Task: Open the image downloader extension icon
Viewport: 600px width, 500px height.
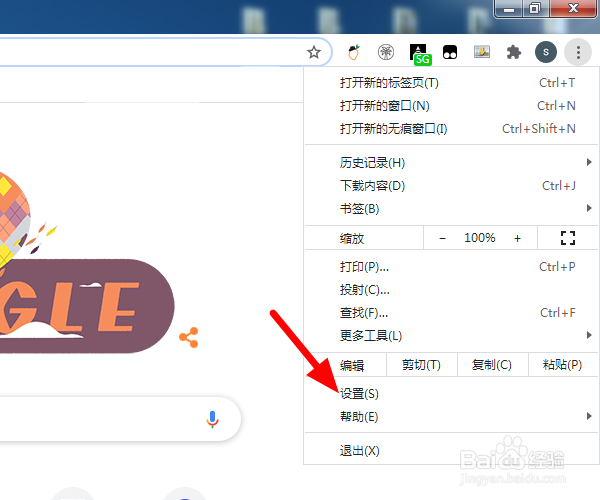Action: [x=482, y=52]
